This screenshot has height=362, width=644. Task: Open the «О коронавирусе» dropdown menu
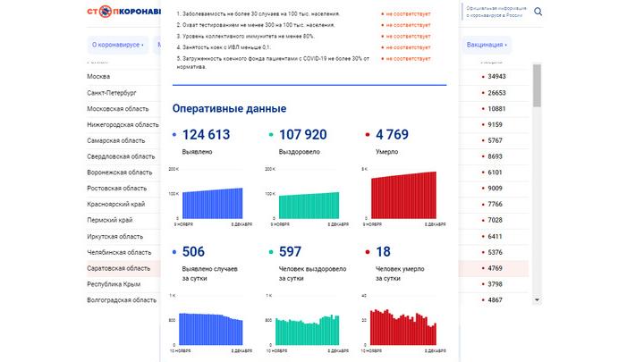pos(118,44)
